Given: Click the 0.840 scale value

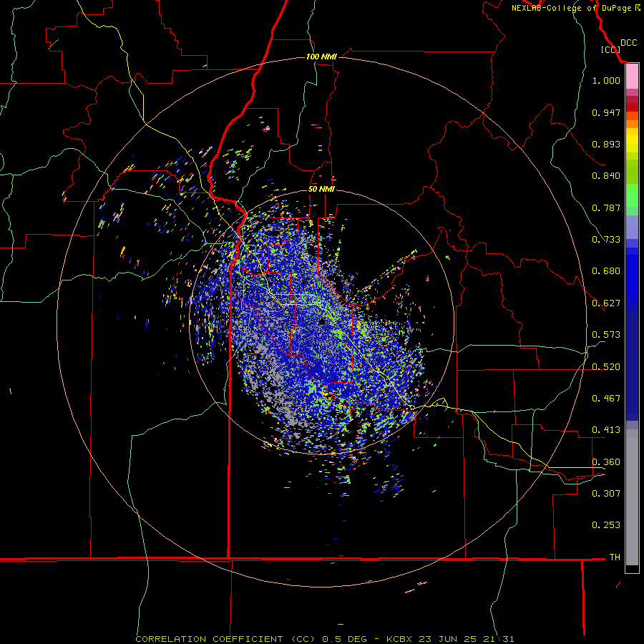Looking at the screenshot, I should pos(606,176).
